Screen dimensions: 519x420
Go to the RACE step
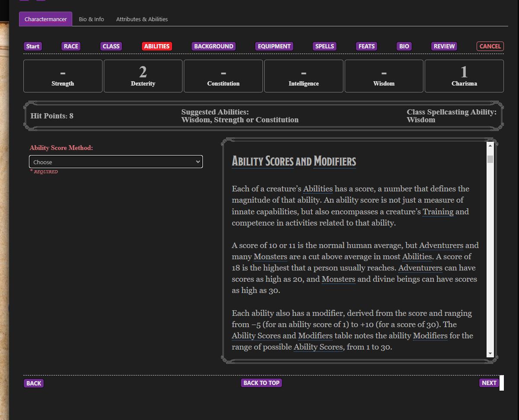71,46
